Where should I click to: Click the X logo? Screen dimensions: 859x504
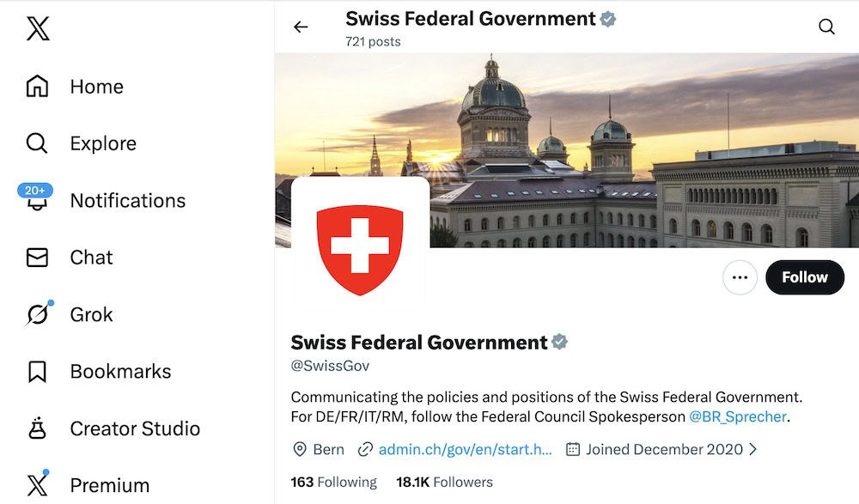tap(36, 27)
